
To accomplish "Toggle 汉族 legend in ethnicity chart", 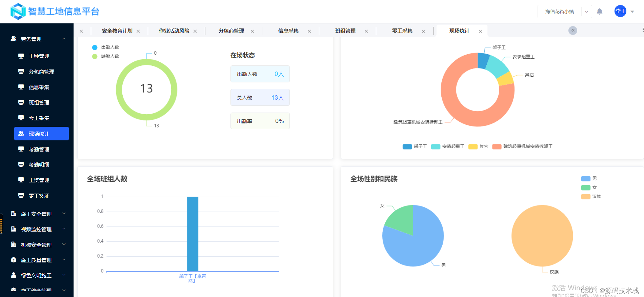I will (x=591, y=196).
